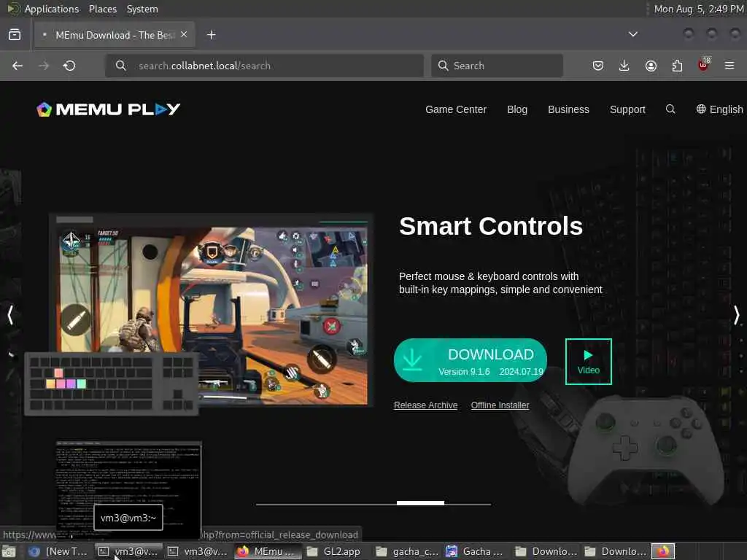747x560 pixels.
Task: Click the show desktop icon in taskbar
Action: tap(9, 551)
